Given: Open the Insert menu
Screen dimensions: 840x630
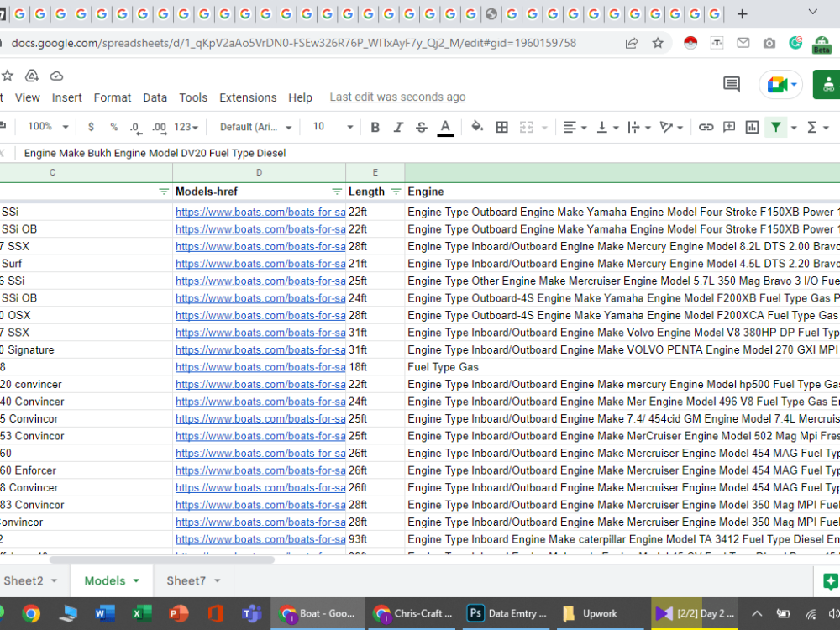Looking at the screenshot, I should (66, 97).
